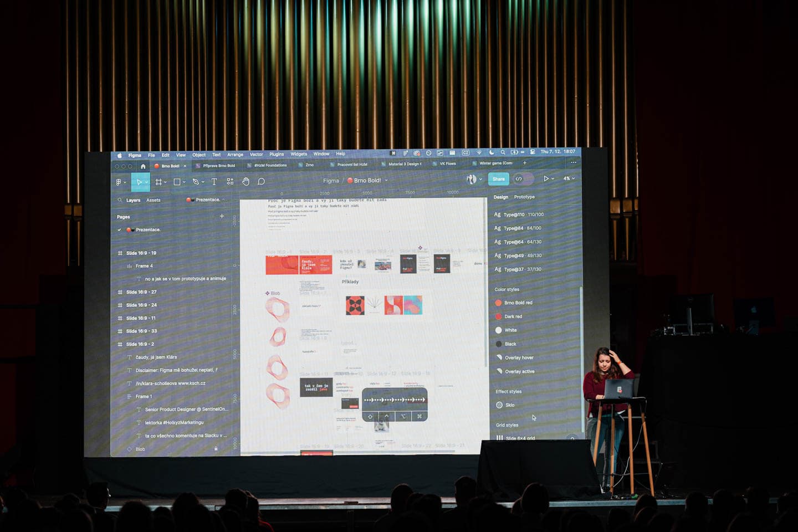Click the lock icon on Blob layer
798x532 pixels.
[216, 448]
